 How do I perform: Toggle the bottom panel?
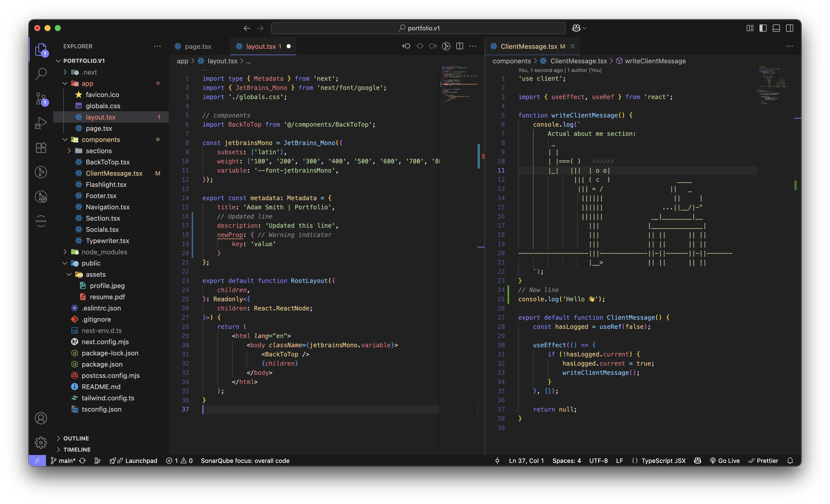(776, 28)
